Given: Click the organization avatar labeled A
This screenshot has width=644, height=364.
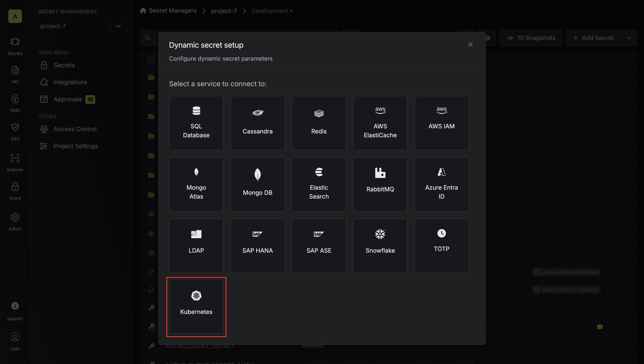Looking at the screenshot, I should (x=15, y=16).
